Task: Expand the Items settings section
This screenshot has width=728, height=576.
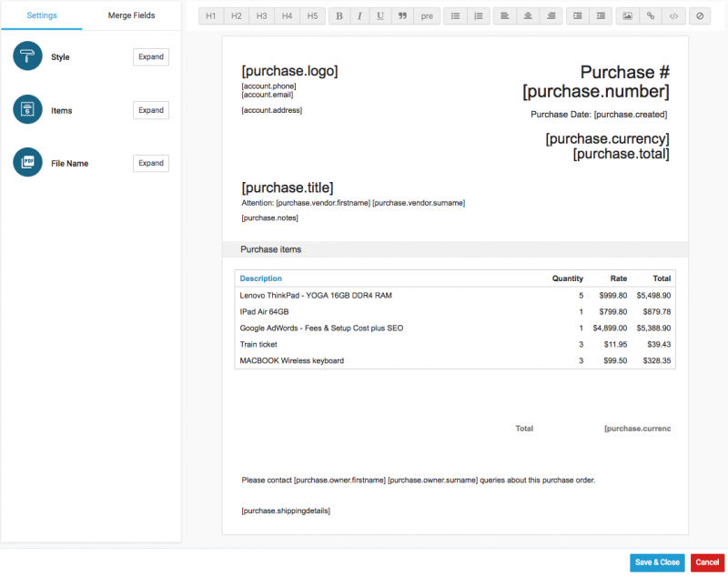Action: point(150,110)
